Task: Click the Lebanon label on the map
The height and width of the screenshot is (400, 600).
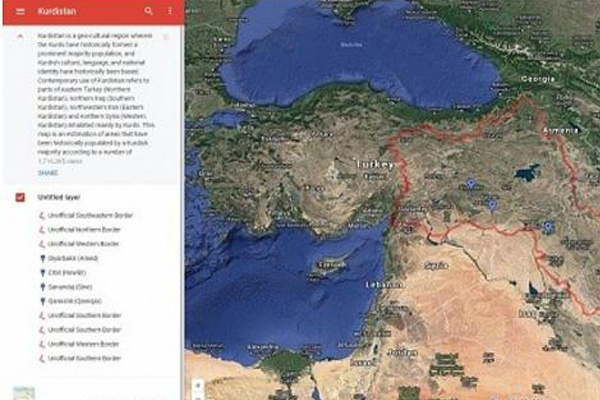Action: (x=385, y=285)
